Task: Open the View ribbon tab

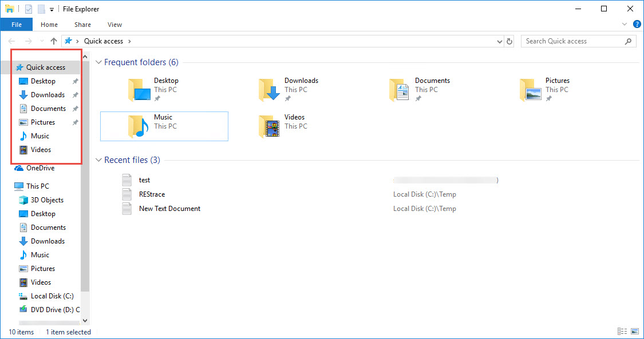Action: (x=114, y=24)
